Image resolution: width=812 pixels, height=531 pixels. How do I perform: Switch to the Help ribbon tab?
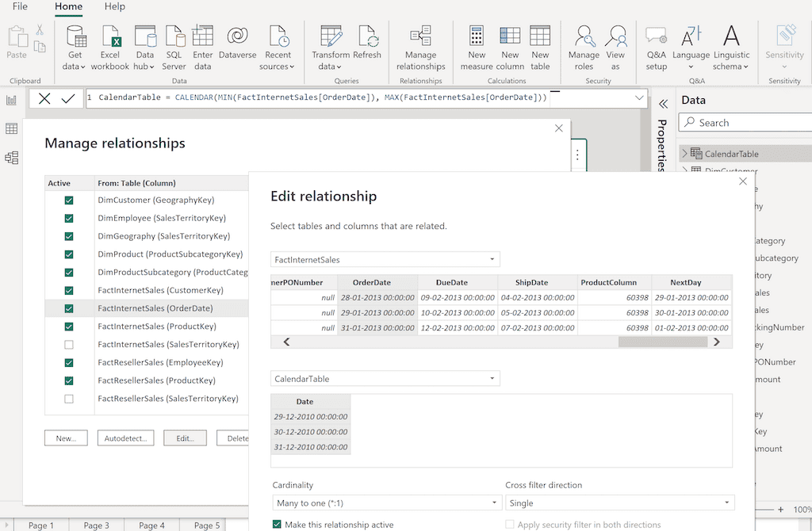point(115,6)
